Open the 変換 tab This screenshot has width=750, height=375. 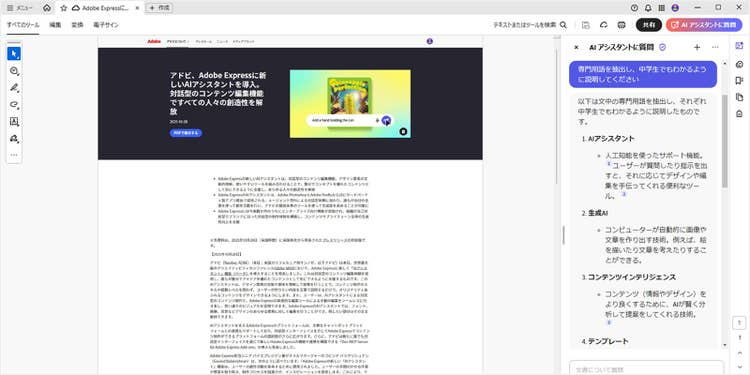[77, 25]
